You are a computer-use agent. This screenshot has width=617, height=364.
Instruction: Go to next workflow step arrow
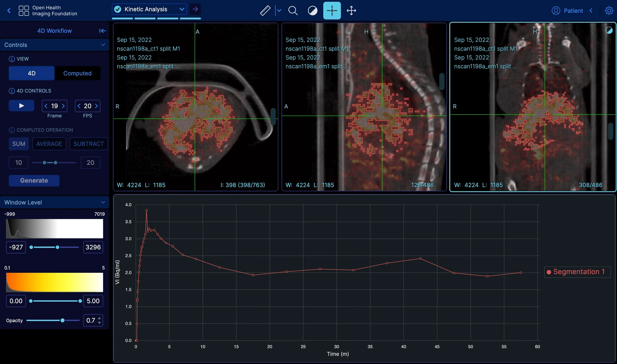(195, 9)
